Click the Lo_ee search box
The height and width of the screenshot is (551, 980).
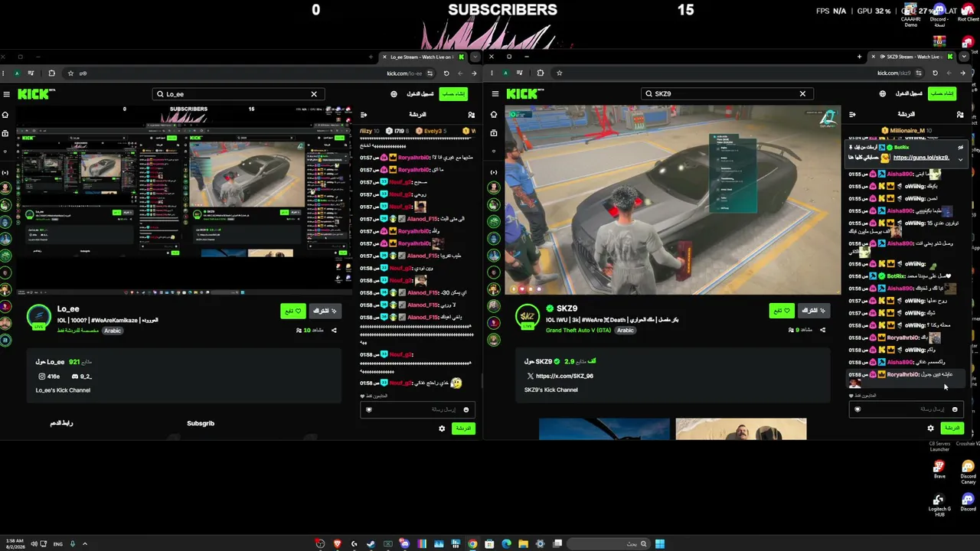coord(237,94)
